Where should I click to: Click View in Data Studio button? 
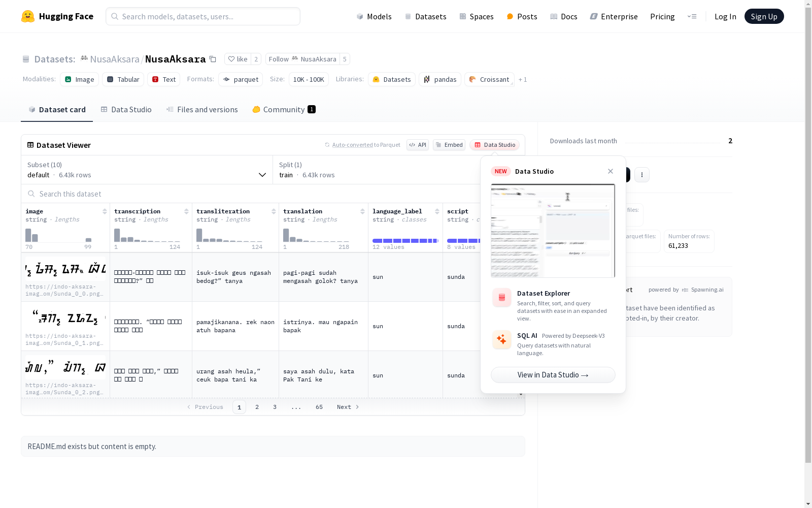[x=553, y=375]
